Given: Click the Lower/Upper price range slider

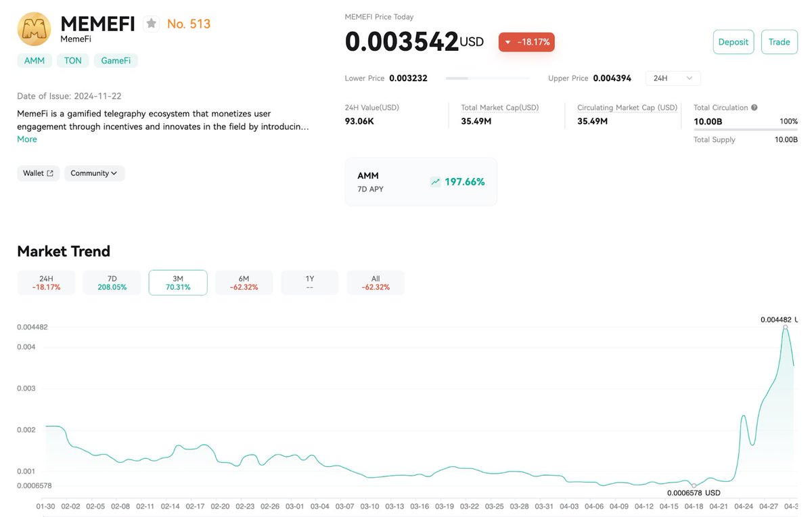Looking at the screenshot, I should [489, 78].
